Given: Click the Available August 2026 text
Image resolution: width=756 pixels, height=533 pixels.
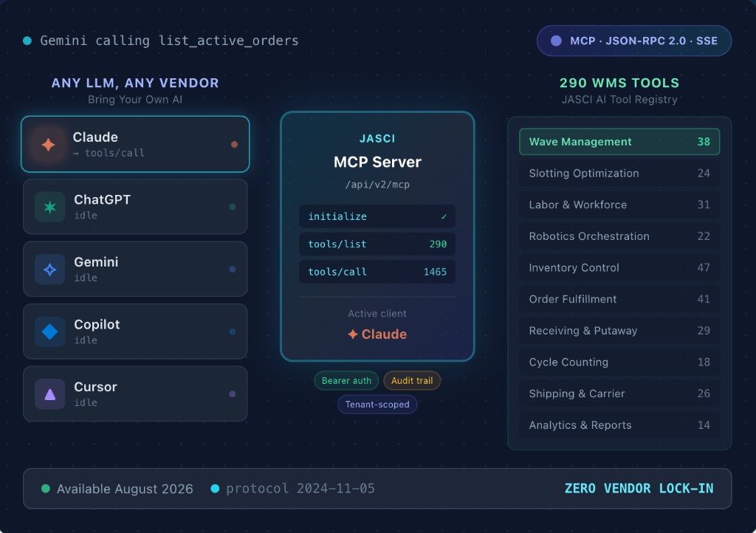Looking at the screenshot, I should (125, 489).
